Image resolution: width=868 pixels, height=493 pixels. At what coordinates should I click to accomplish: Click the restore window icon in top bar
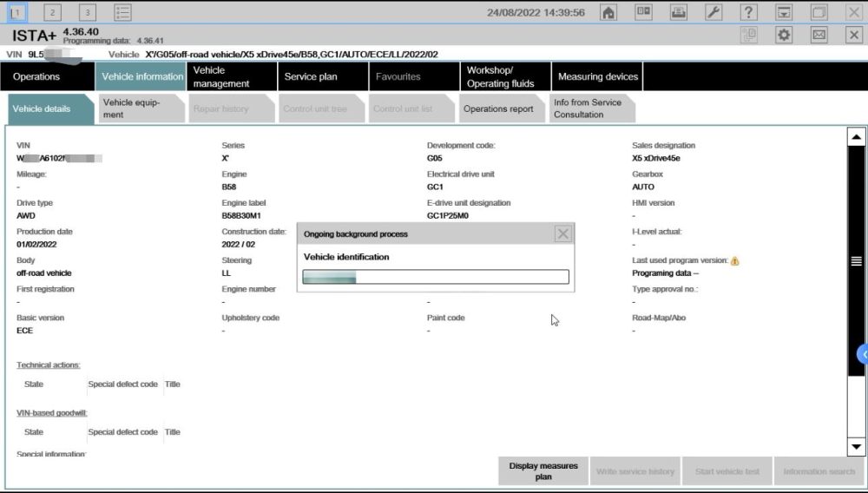[819, 12]
